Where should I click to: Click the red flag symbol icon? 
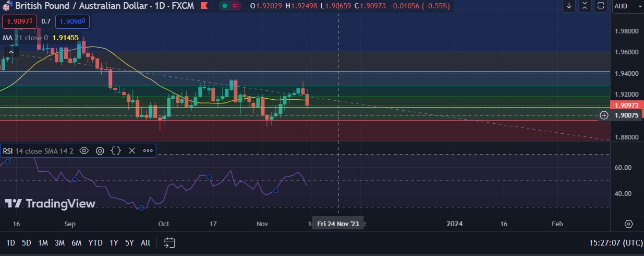pos(203,6)
